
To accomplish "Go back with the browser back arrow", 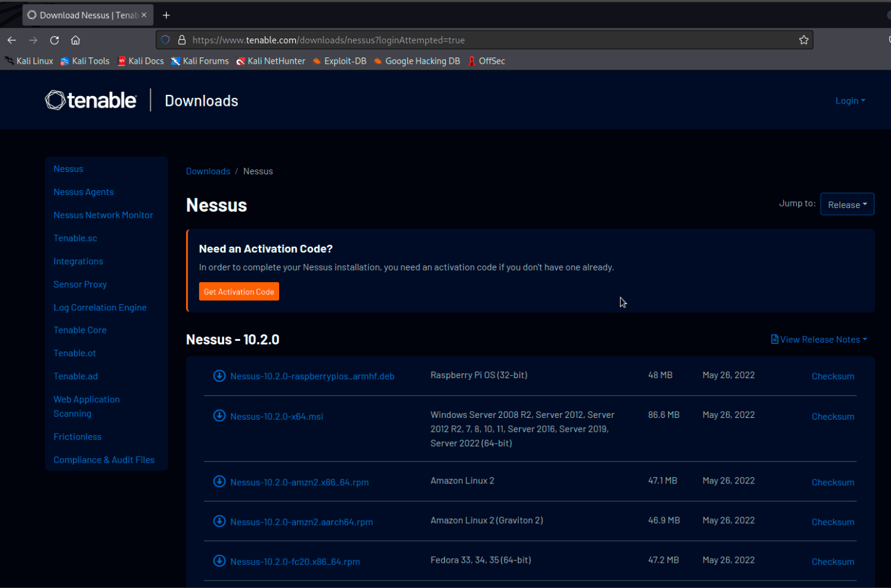I will [12, 40].
